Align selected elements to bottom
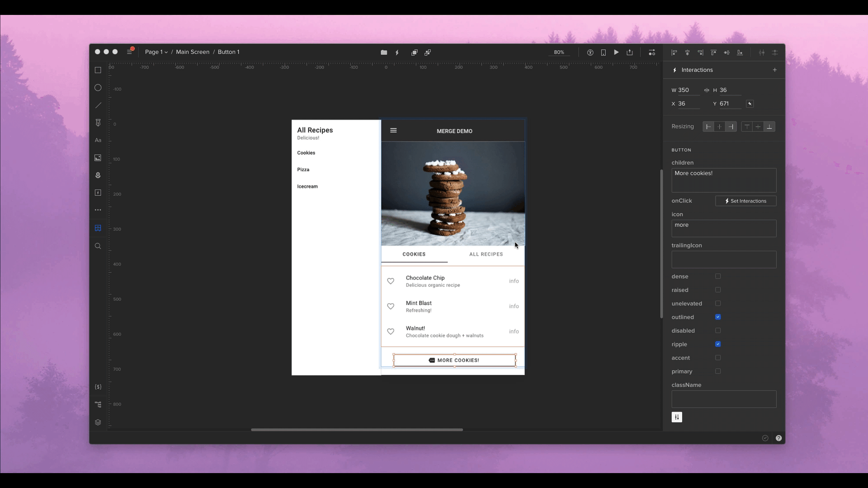This screenshot has width=868, height=488. 740,52
